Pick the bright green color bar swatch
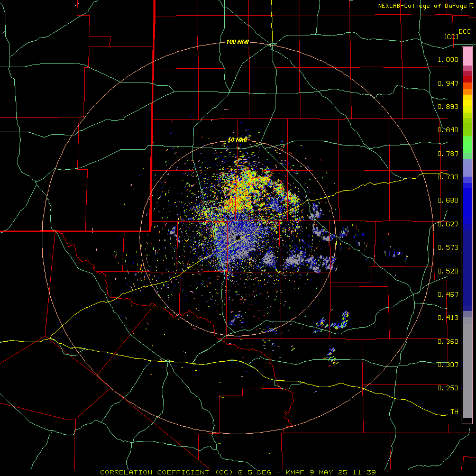The width and height of the screenshot is (476, 476). 467,144
